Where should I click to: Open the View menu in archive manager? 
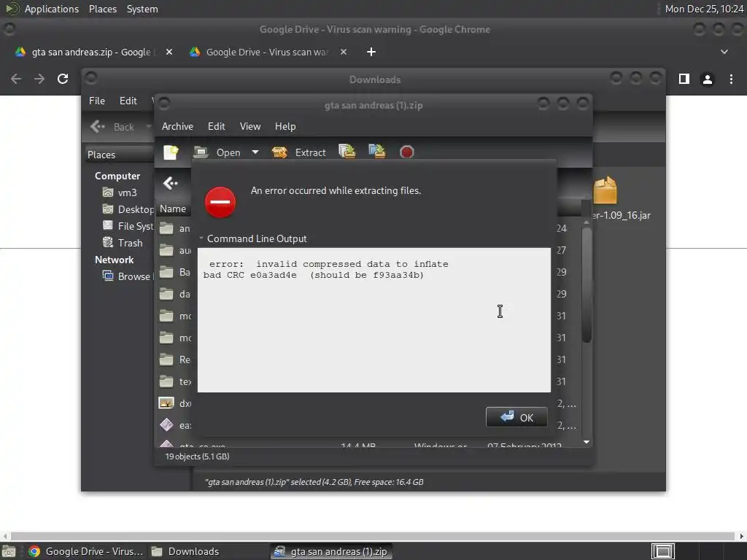250,126
